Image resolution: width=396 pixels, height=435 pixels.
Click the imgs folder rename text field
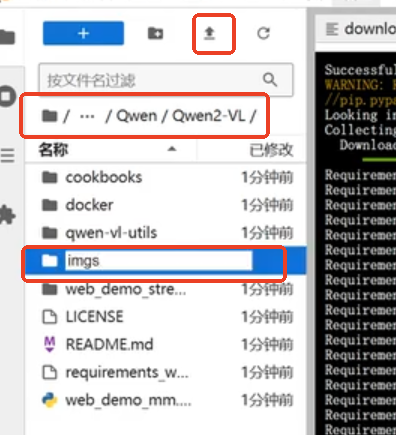158,260
